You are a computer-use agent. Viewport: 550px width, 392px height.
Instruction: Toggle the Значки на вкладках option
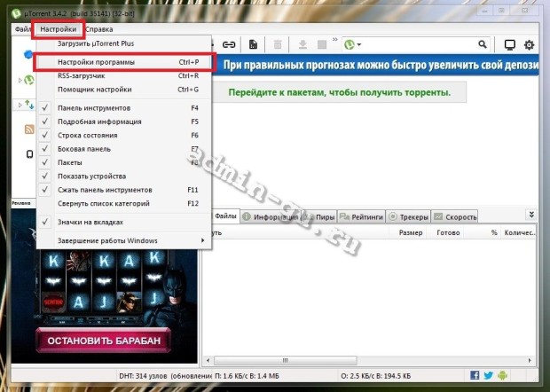coord(90,222)
